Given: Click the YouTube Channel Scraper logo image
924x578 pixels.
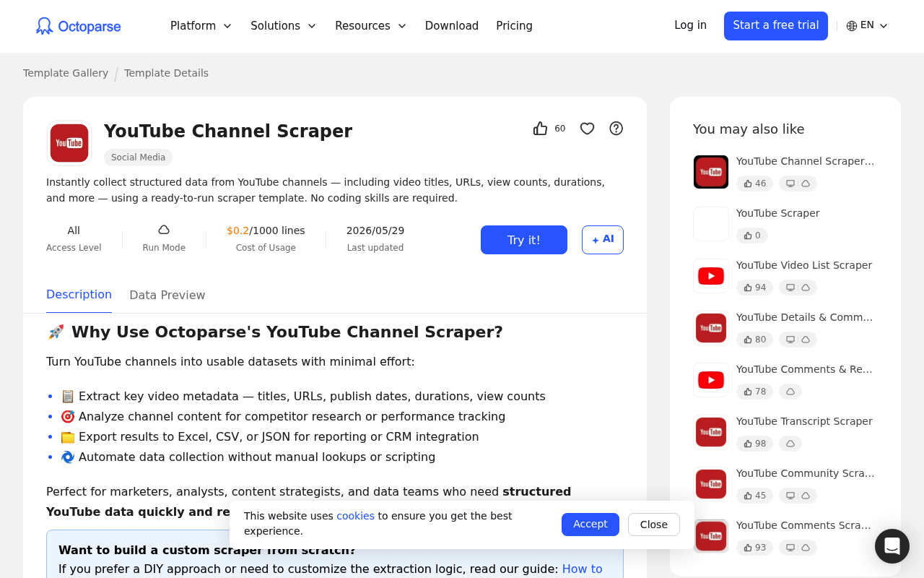Looking at the screenshot, I should pos(69,143).
